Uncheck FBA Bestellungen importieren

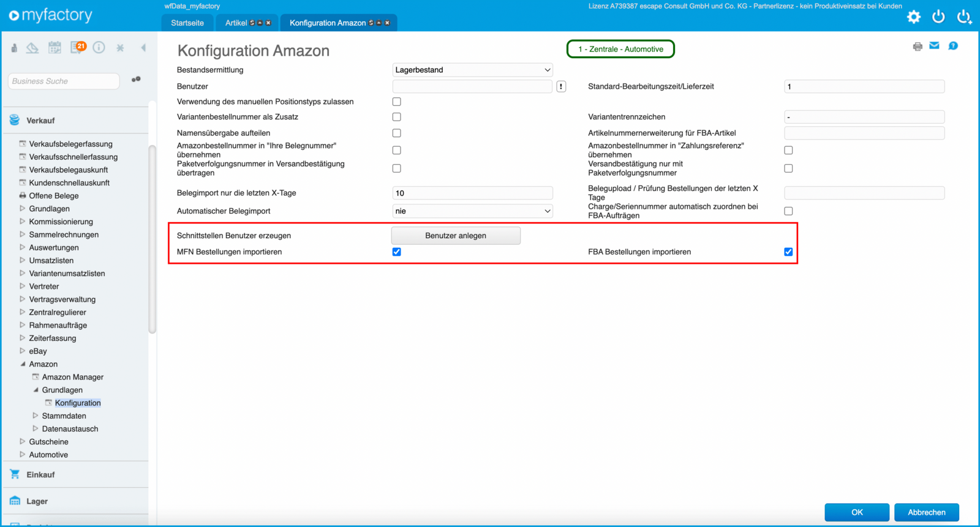click(x=788, y=252)
